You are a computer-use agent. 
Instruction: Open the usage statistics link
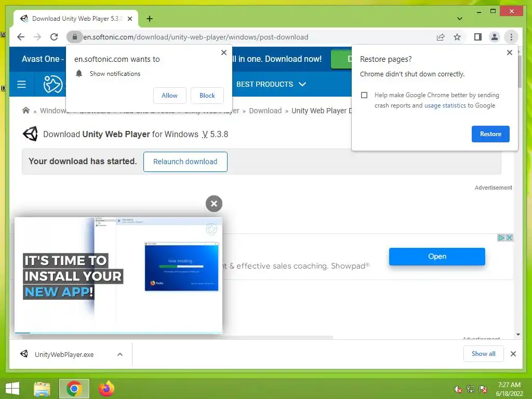click(445, 105)
